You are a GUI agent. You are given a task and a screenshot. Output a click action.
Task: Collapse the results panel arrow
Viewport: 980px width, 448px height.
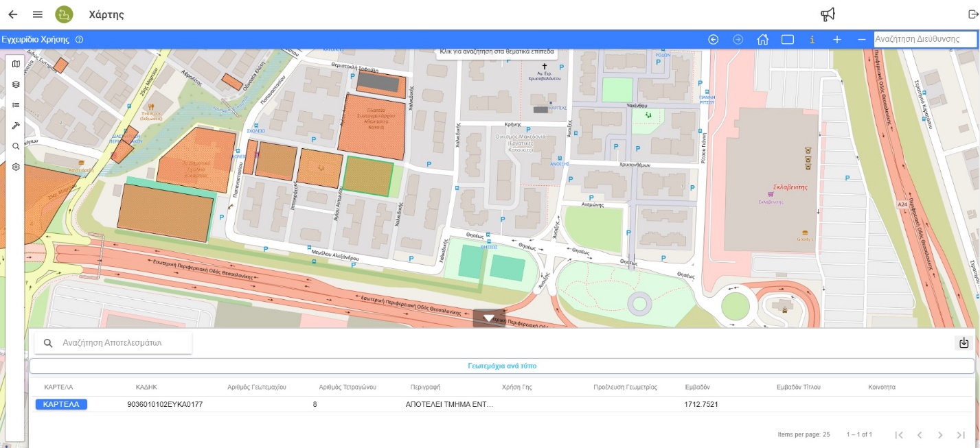pyautogui.click(x=489, y=318)
